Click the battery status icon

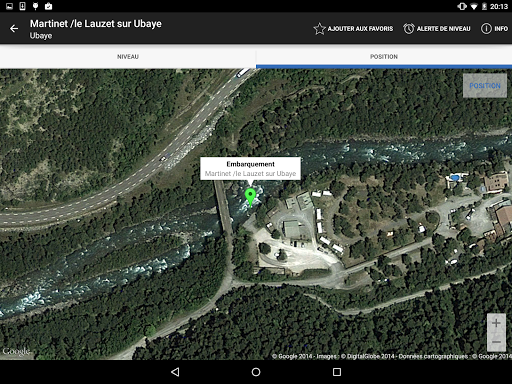tap(485, 6)
